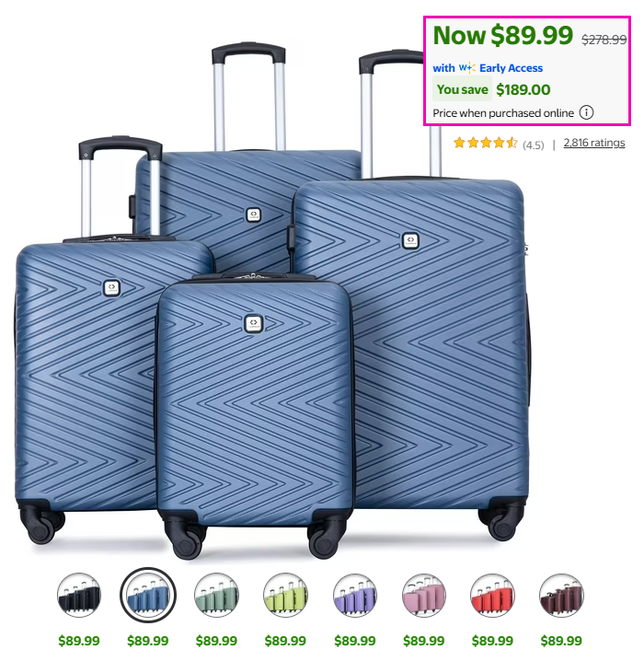Click the $89.99 price under black swatch
Viewport: 644px width, 661px height.
79,641
